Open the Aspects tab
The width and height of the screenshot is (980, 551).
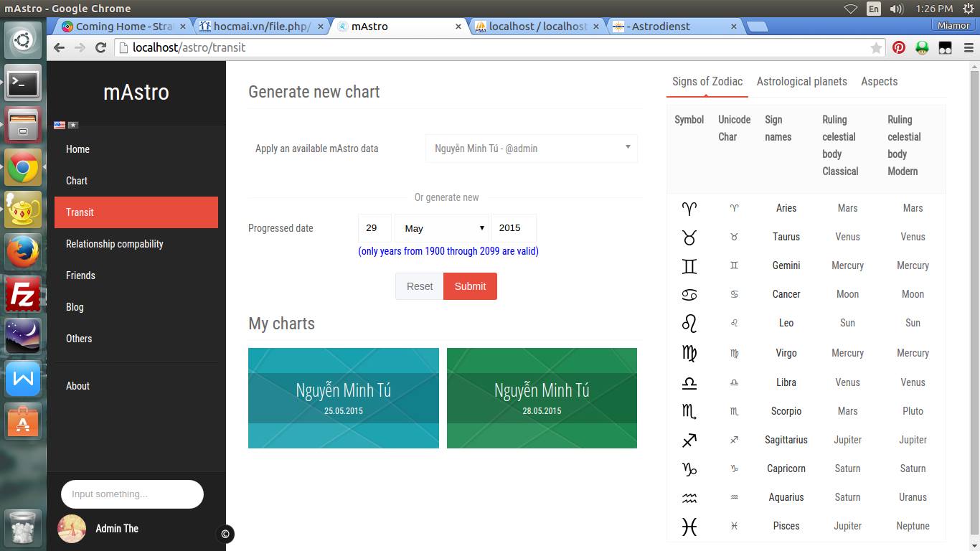879,82
